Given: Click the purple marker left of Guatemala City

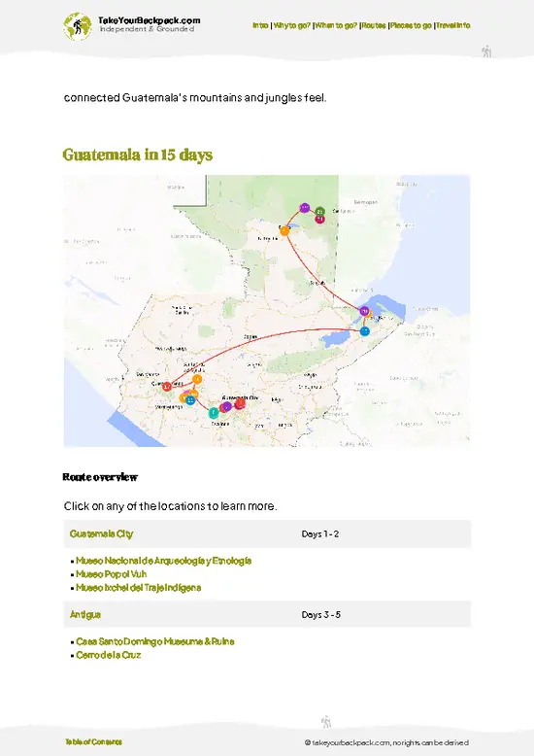Looking at the screenshot, I should click(x=226, y=406).
